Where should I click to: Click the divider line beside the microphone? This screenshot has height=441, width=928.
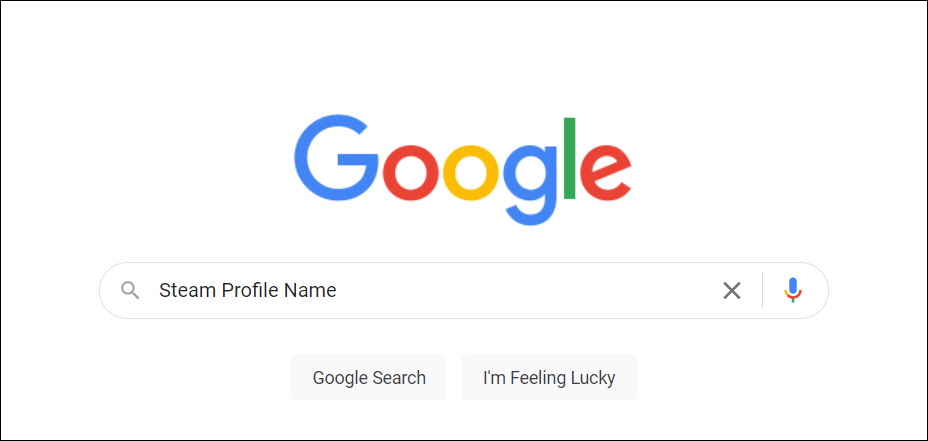(x=762, y=290)
